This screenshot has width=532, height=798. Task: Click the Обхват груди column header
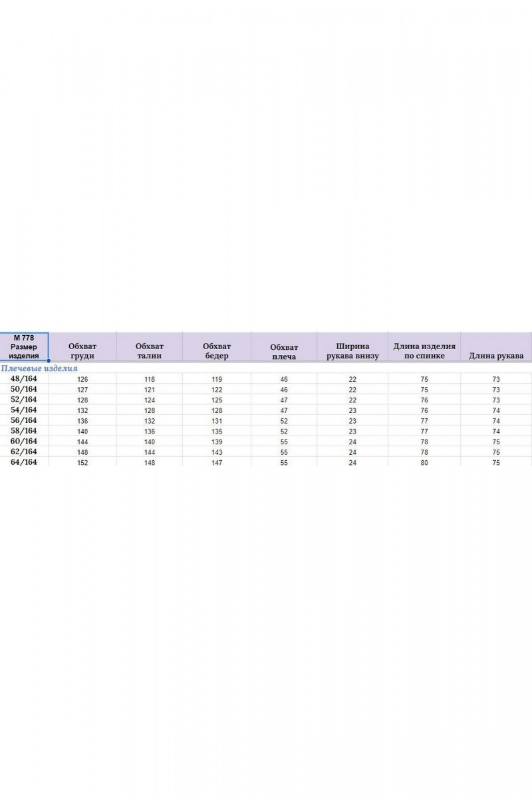82,351
